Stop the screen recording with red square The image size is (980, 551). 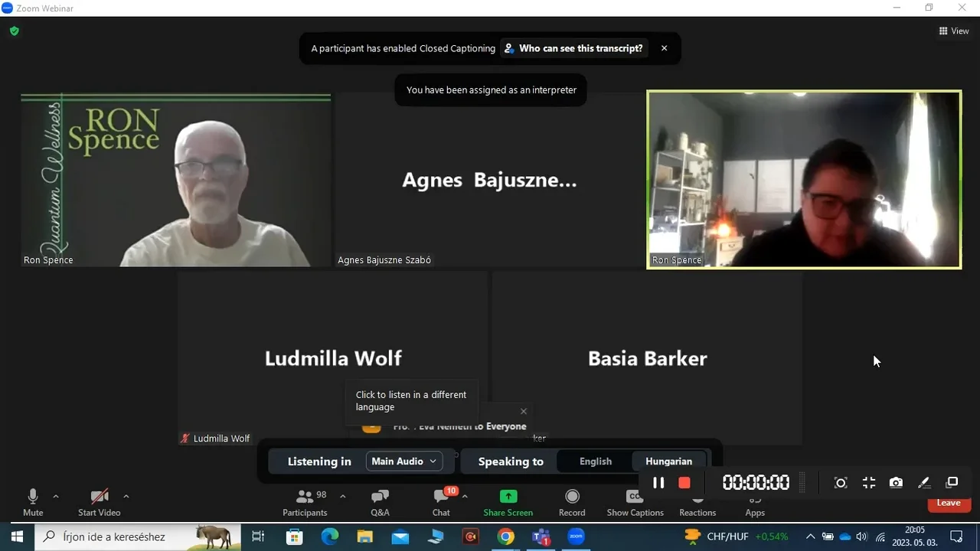[684, 483]
